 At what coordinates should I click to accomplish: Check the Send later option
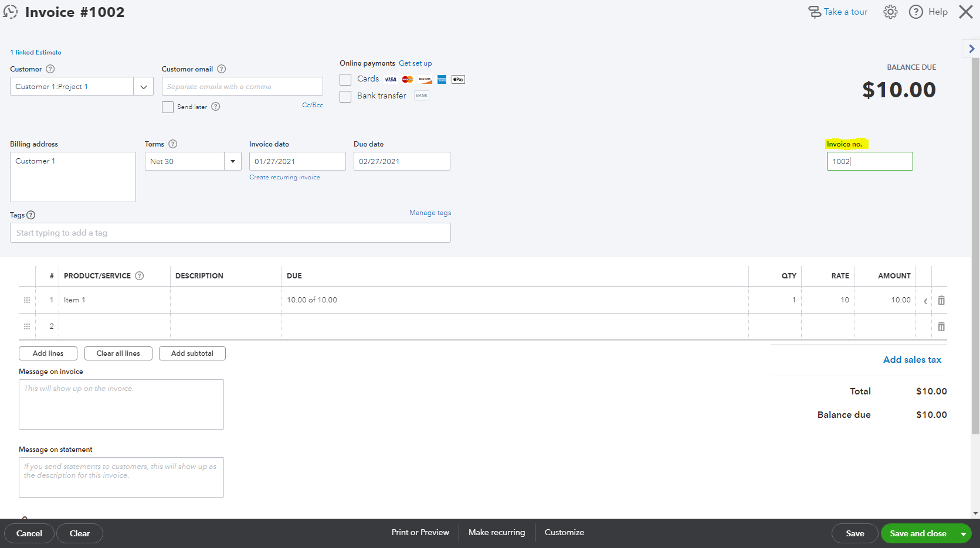coord(168,107)
